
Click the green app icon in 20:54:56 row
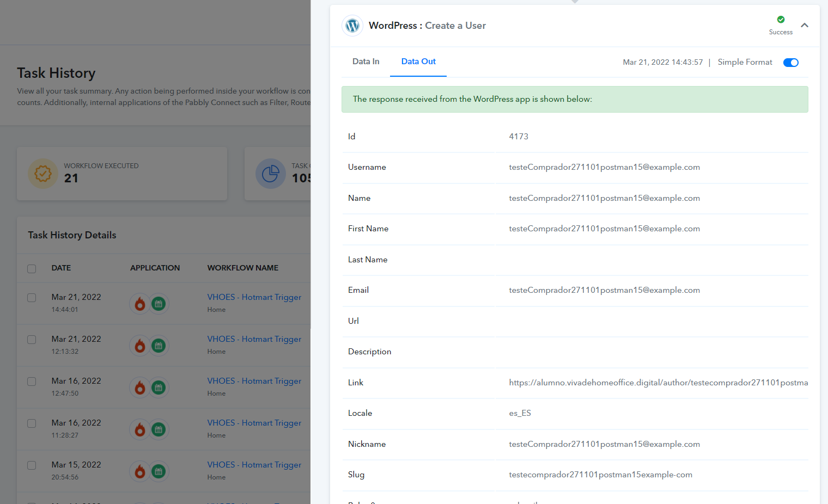[x=159, y=471]
